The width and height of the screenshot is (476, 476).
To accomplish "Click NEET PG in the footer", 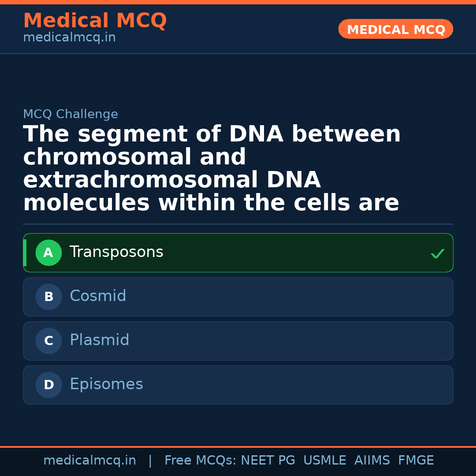I will 268,461.
